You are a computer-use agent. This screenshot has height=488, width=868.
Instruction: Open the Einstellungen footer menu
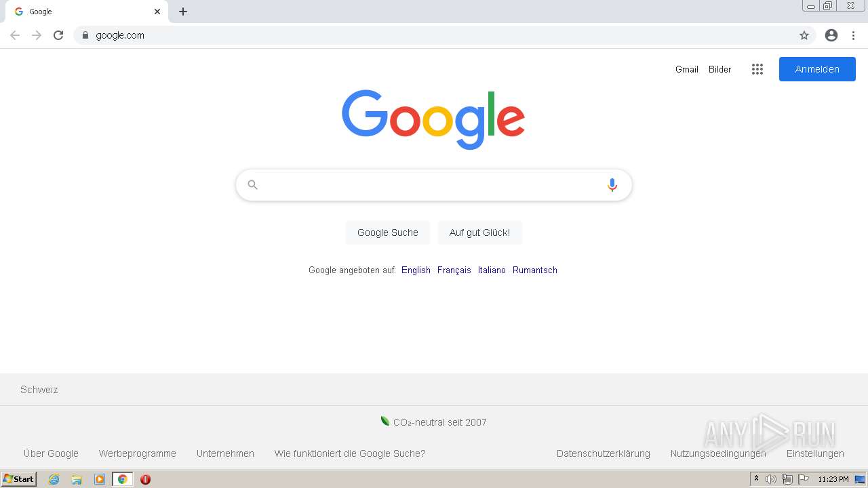pos(815,453)
